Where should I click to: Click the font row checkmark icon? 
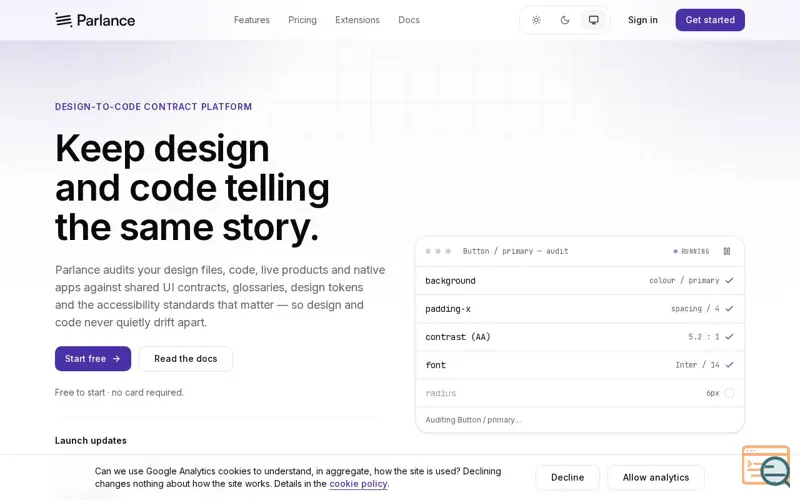[x=729, y=364]
